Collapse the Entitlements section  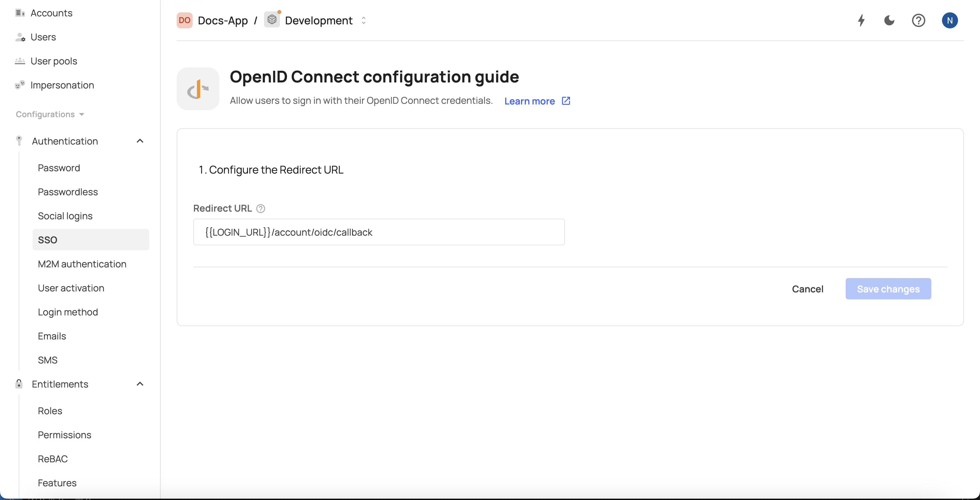click(140, 384)
